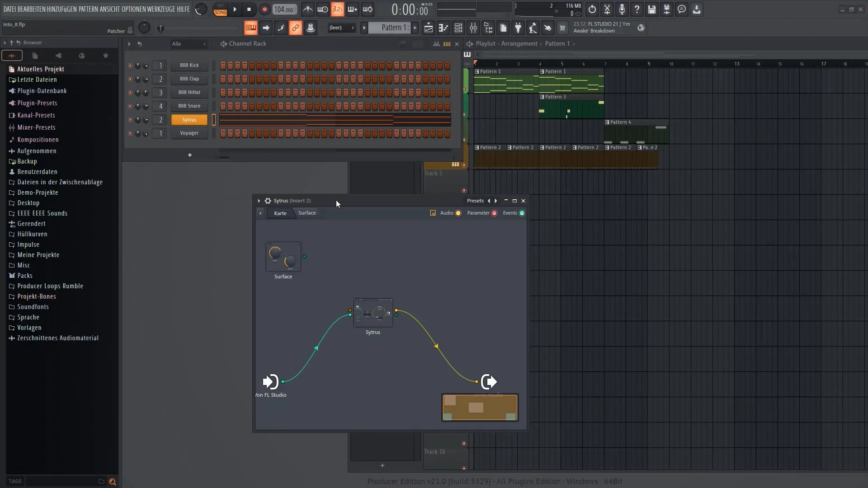
Task: Drag the BPM tempo input field
Action: (284, 8)
